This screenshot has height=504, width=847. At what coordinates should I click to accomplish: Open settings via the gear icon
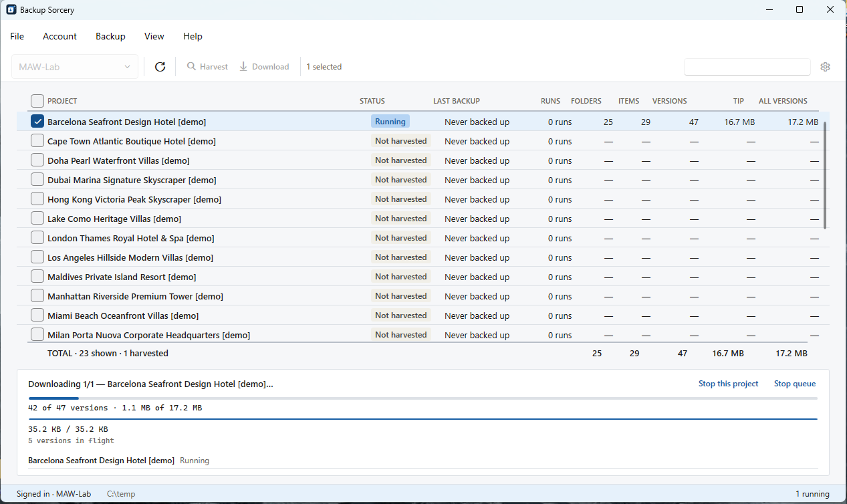825,67
